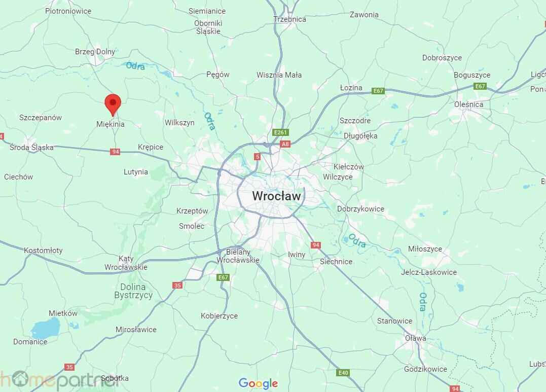
Task: Click the 94 road shield near Krępice
Action: tap(115, 152)
